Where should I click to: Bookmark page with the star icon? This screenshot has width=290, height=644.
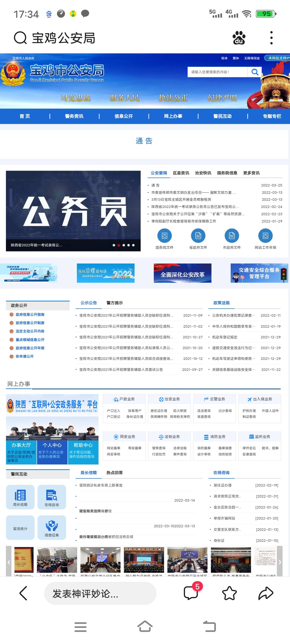click(230, 593)
